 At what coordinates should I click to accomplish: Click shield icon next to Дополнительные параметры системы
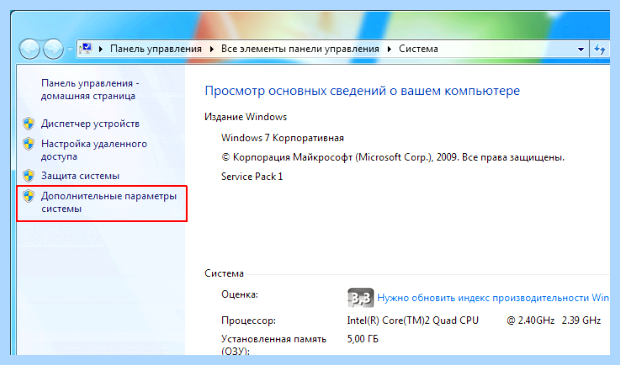pyautogui.click(x=28, y=196)
